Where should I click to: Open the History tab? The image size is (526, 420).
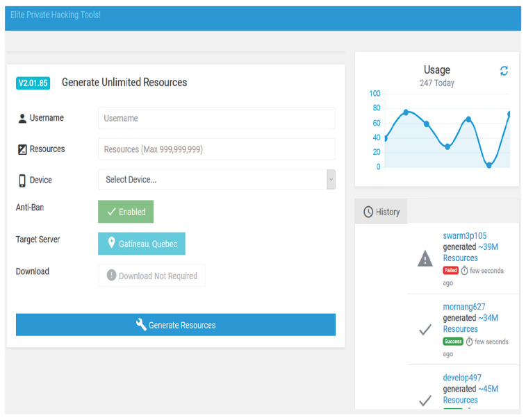[x=381, y=212]
